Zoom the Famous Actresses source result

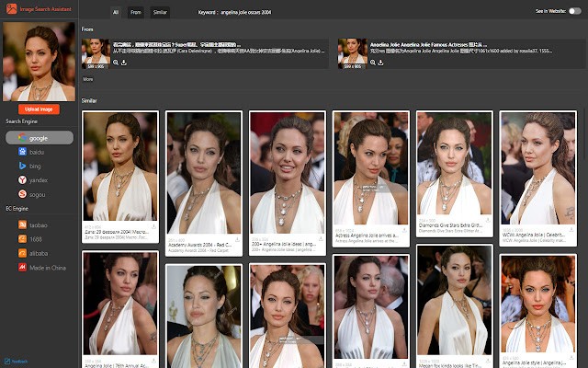tap(373, 63)
